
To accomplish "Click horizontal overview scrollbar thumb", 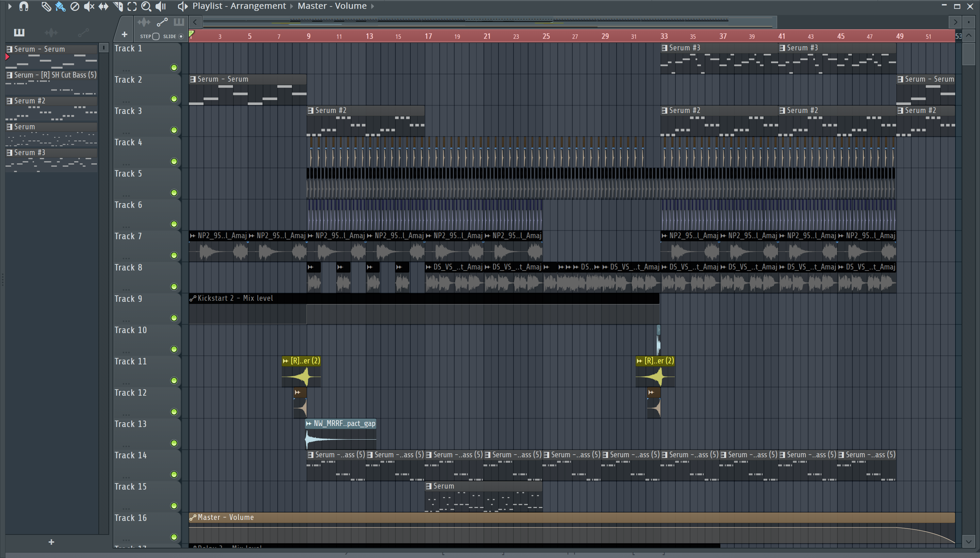I will click(x=489, y=22).
